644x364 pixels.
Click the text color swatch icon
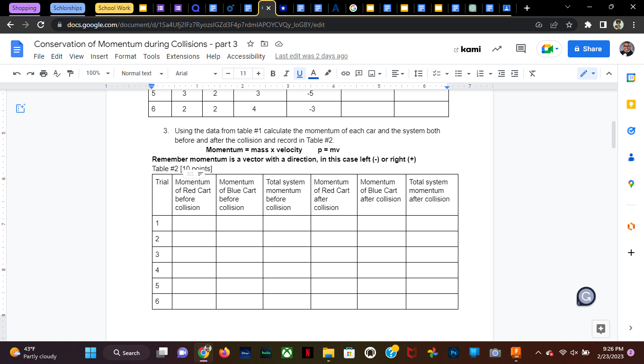coord(313,73)
